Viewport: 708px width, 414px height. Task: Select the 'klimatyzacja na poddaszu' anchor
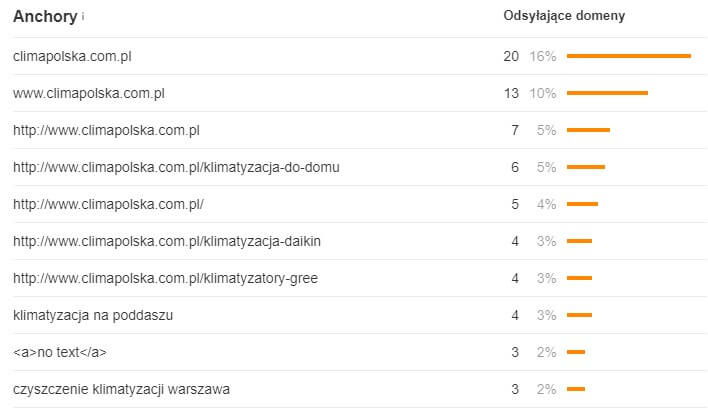click(93, 315)
